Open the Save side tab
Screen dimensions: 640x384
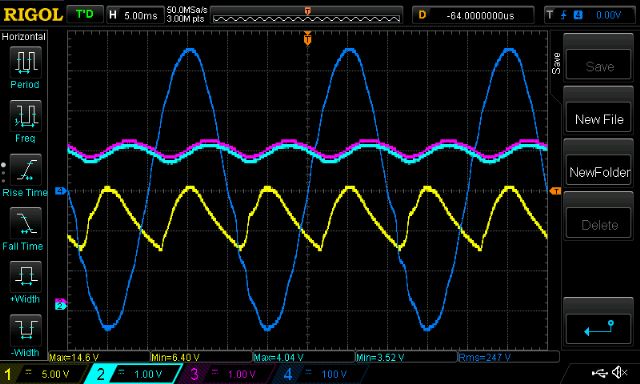tap(556, 64)
